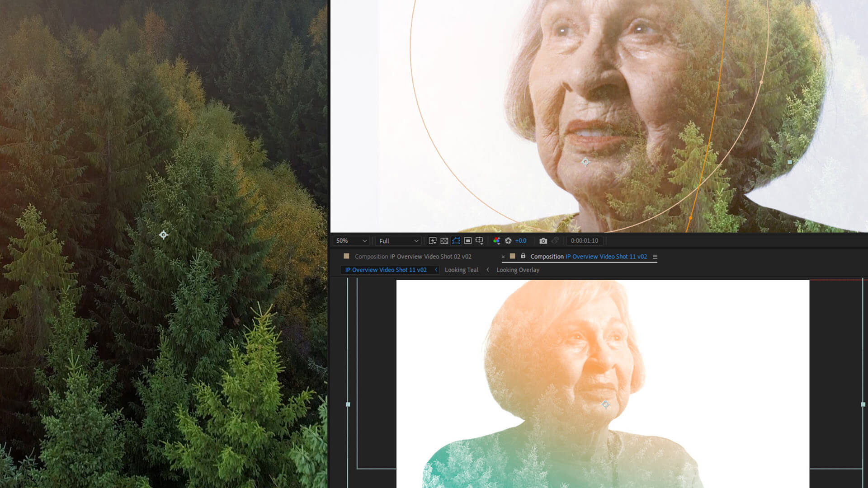Adjust the exposure value reading +0.0
The height and width of the screenshot is (488, 868).
pyautogui.click(x=520, y=240)
